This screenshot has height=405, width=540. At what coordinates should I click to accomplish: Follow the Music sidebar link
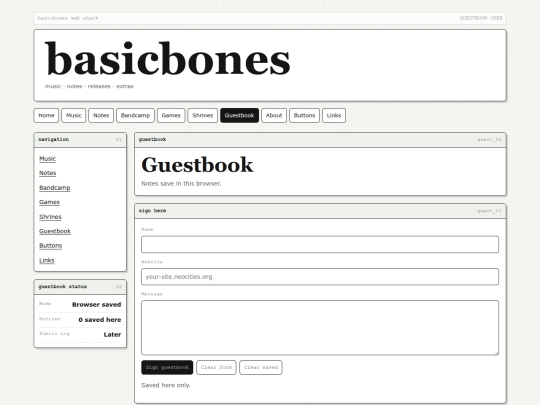tap(48, 158)
